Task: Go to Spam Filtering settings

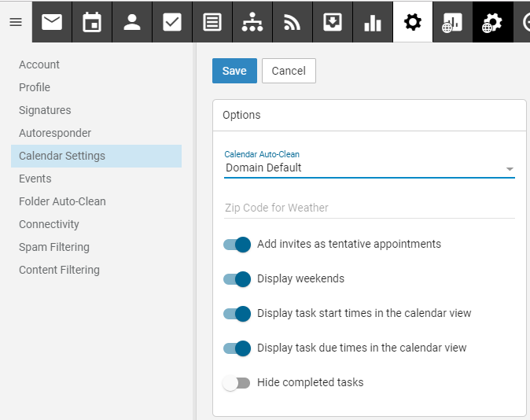Action: tap(54, 247)
